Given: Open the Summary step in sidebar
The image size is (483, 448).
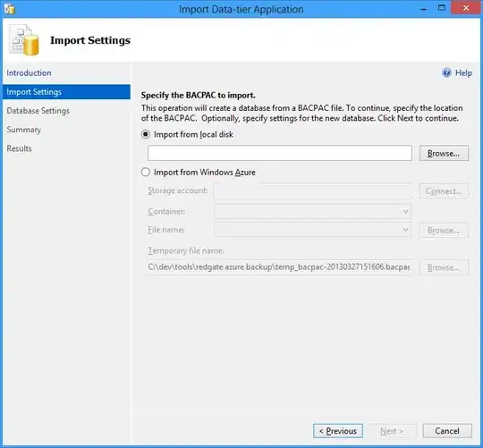Looking at the screenshot, I should pos(24,130).
